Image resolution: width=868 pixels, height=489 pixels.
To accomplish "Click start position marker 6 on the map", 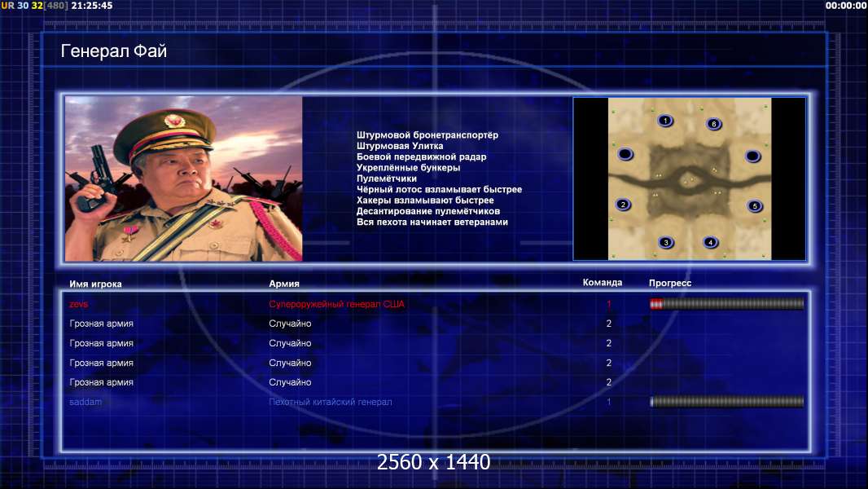I will click(713, 124).
